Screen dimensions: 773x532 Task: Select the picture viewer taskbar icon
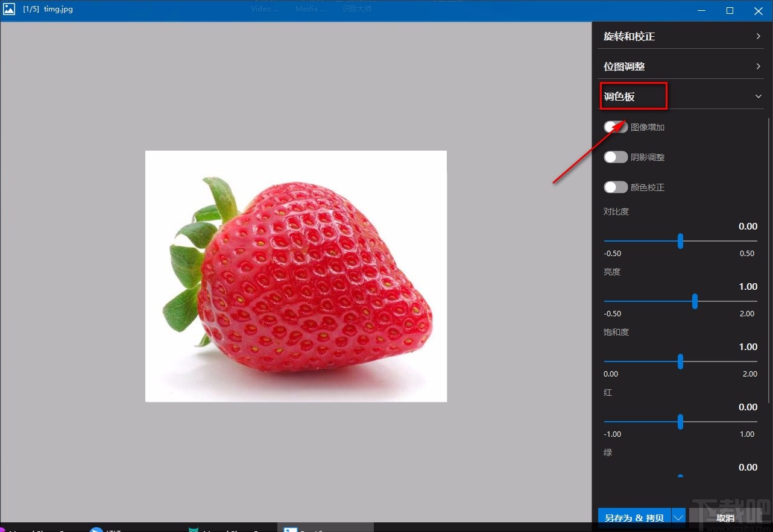click(291, 530)
